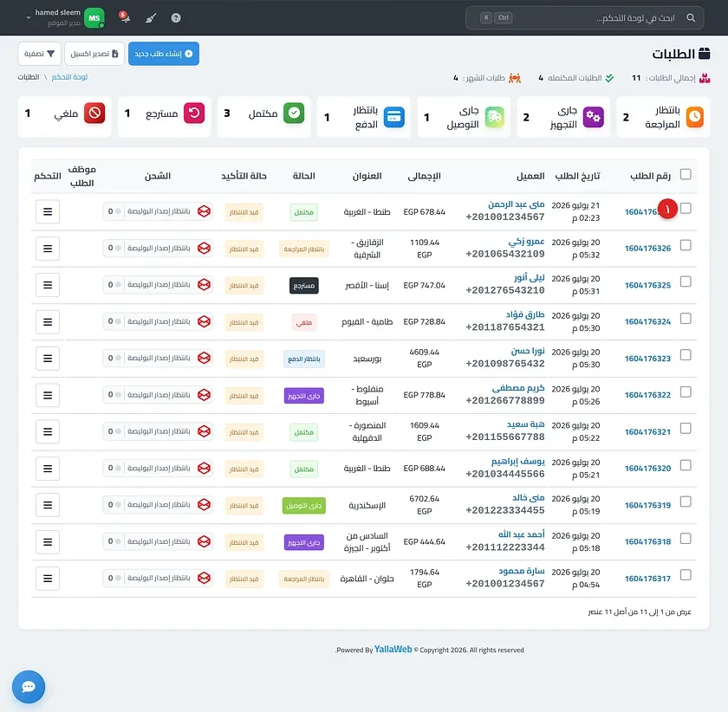Click the purple preparing (جاري التجهيز) gears icon
Screen dimensions: 728x712
(593, 117)
